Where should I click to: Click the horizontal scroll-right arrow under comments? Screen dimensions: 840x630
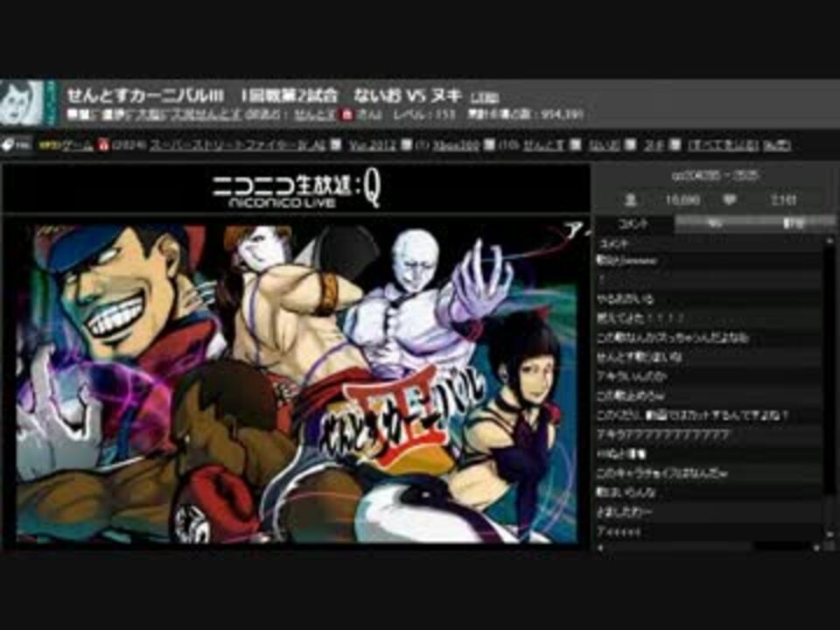[x=815, y=547]
